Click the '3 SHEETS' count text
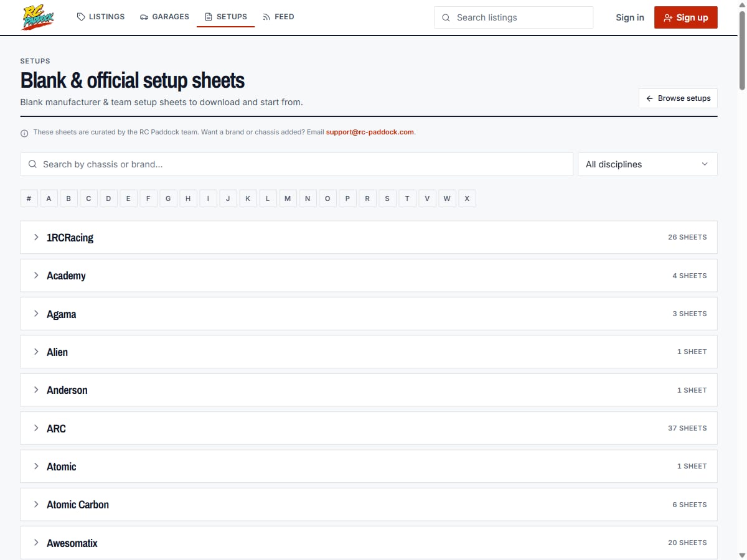747x560 pixels. [x=690, y=314]
